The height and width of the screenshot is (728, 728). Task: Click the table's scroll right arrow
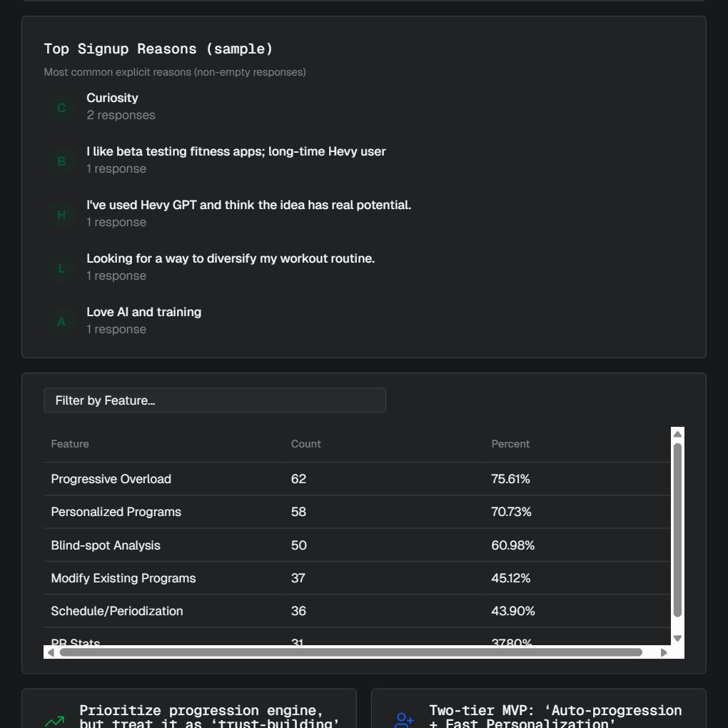click(664, 652)
